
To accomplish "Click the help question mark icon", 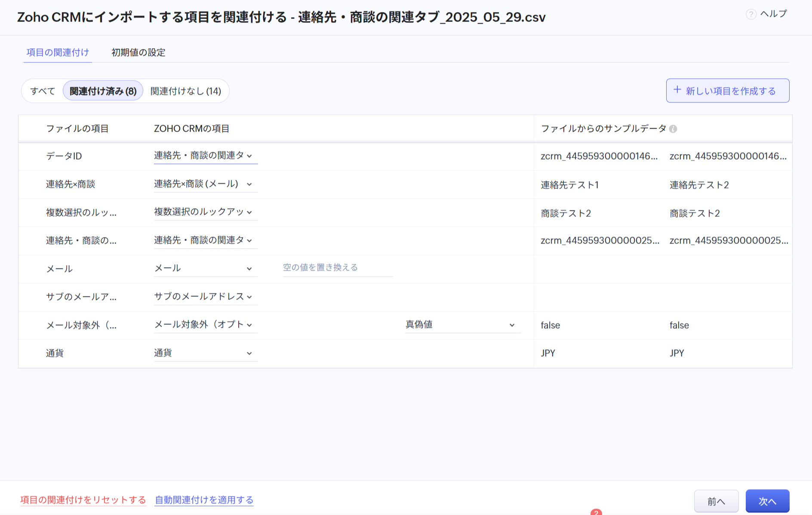I will [751, 14].
